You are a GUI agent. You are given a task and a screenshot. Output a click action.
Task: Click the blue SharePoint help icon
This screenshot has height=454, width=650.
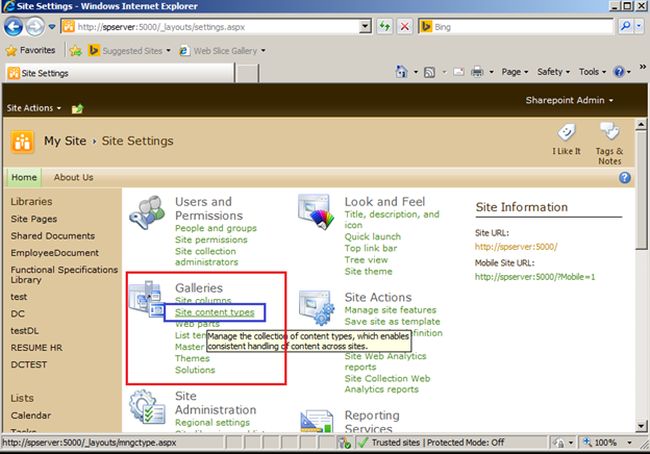coord(625,177)
